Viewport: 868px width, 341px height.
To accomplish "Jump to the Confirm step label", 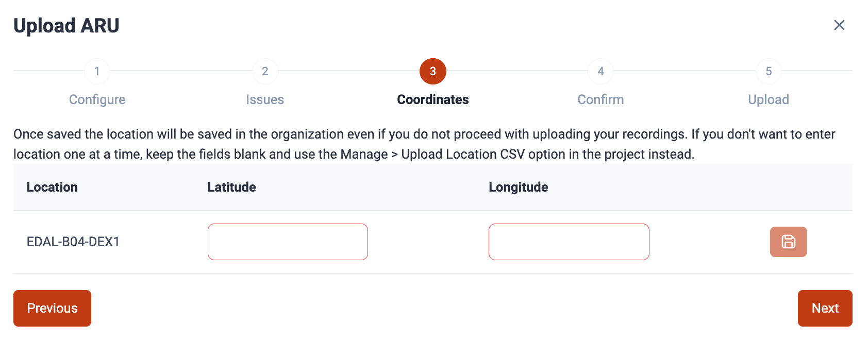I will 600,99.
